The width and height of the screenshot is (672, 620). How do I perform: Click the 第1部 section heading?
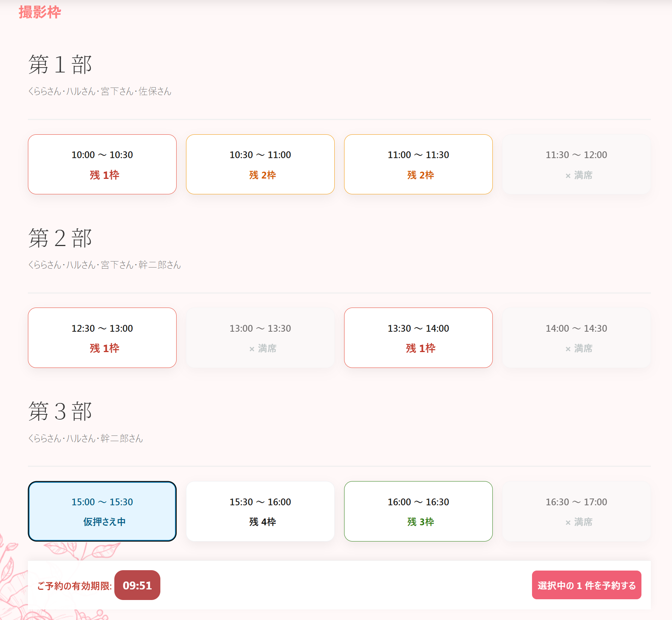(60, 65)
